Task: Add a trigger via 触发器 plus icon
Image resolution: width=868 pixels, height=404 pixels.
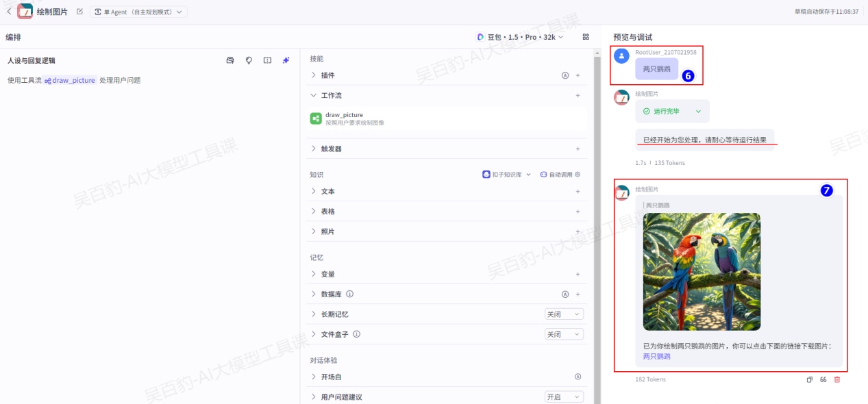Action: point(578,149)
